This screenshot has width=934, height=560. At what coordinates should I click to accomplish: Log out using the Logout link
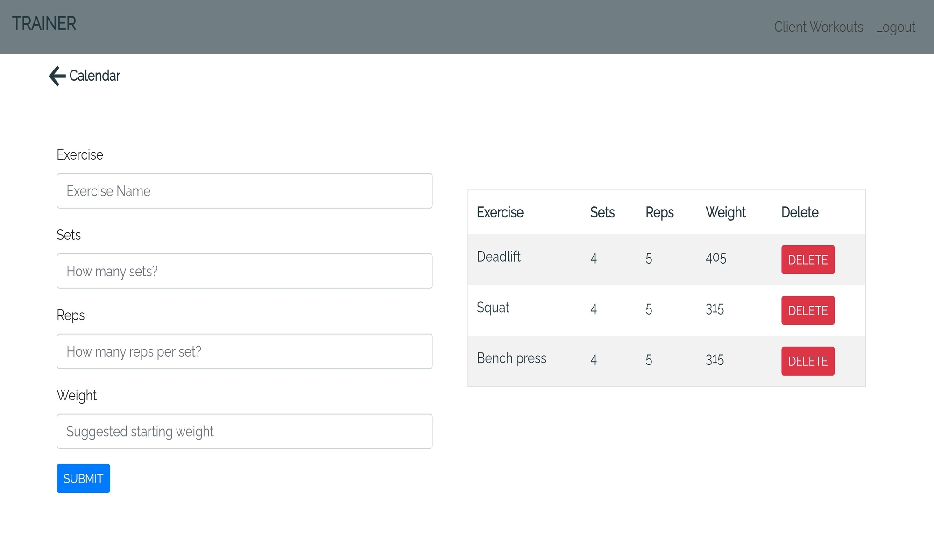tap(895, 27)
